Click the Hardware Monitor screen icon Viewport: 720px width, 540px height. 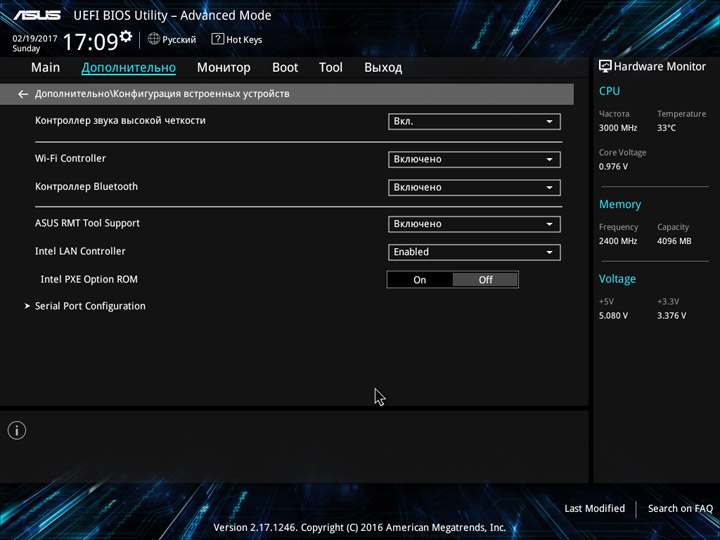pos(605,67)
